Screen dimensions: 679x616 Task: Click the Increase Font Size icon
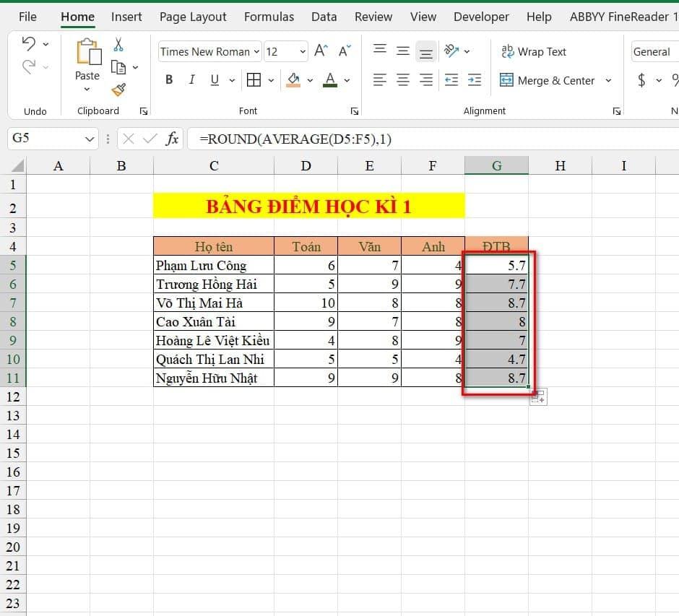tap(321, 51)
